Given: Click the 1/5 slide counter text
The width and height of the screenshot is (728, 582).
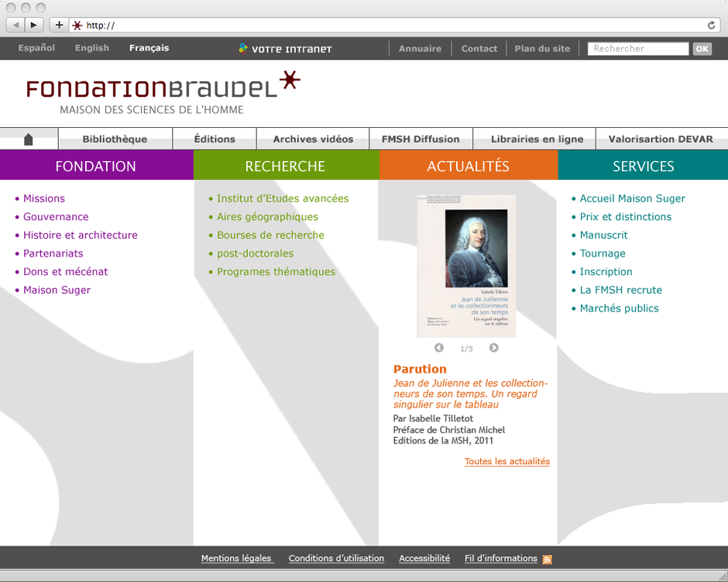Looking at the screenshot, I should [466, 349].
